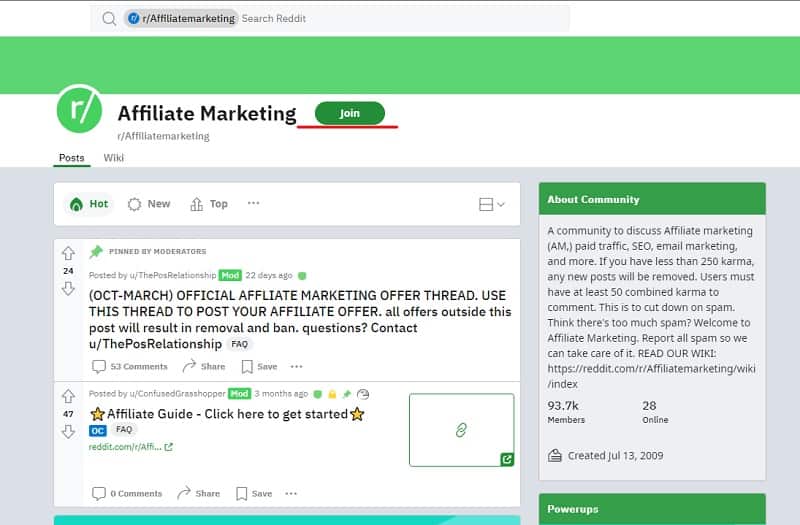Viewport: 800px width, 525px height.
Task: Open more sort options ellipsis menu
Action: point(253,203)
